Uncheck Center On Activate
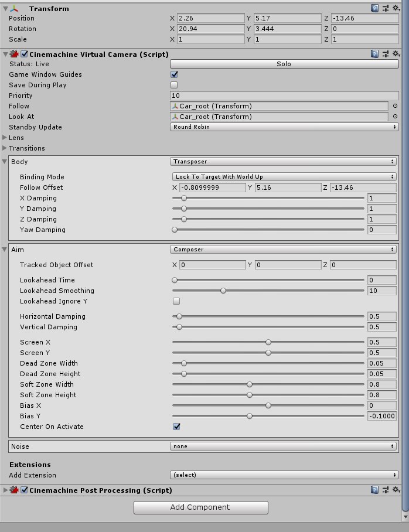The image size is (409, 532). [176, 427]
